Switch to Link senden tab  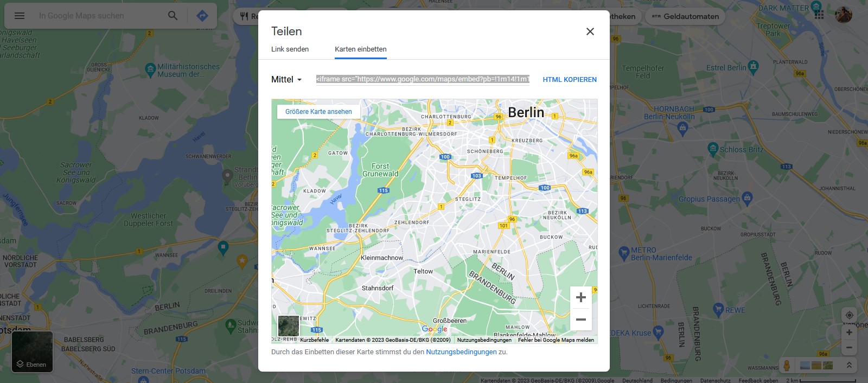point(290,49)
